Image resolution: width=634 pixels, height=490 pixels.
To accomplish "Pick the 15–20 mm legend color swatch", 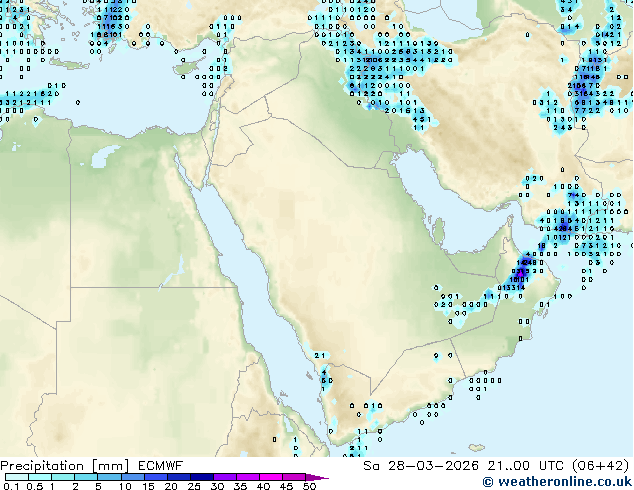I will pyautogui.click(x=155, y=477).
